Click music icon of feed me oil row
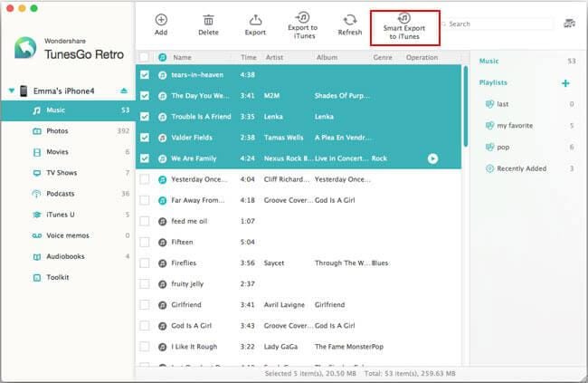 162,222
